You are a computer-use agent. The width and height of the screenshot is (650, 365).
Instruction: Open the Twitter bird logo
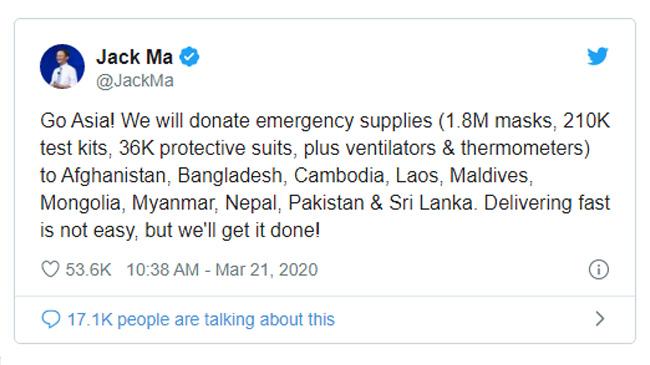[597, 56]
